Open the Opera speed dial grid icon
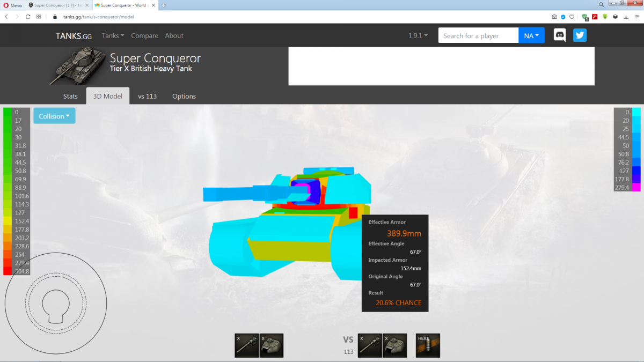Image resolution: width=644 pixels, height=362 pixels. 39,17
